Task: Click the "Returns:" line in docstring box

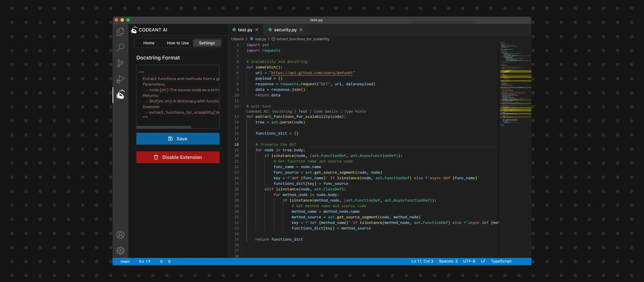Action: click(150, 95)
